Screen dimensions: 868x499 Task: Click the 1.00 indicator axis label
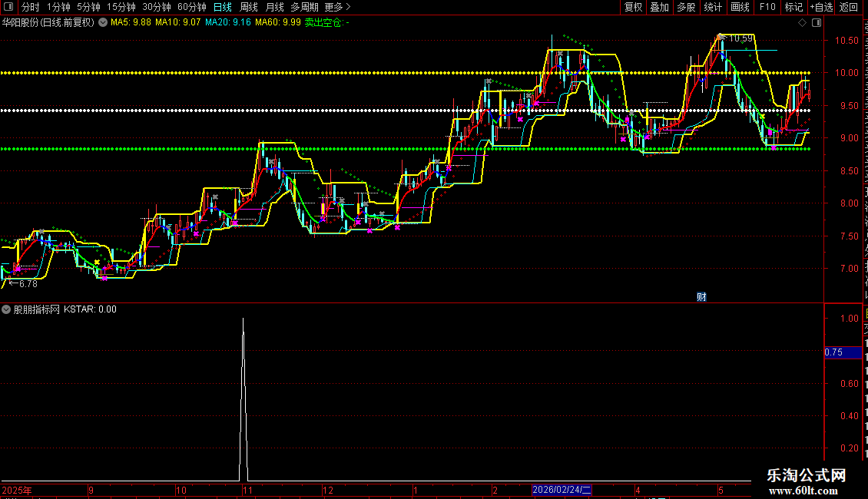(x=849, y=319)
